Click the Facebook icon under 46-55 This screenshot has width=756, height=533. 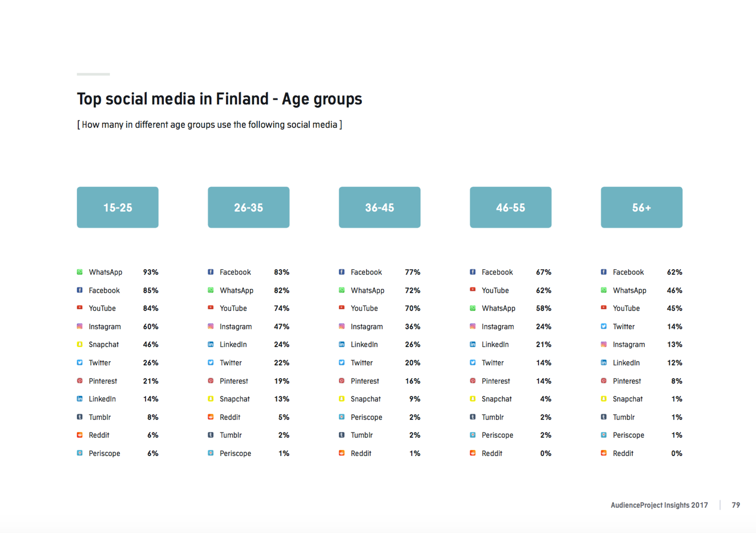(x=473, y=272)
